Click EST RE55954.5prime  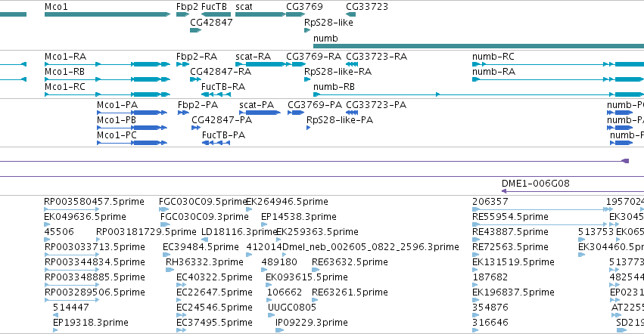point(540,224)
